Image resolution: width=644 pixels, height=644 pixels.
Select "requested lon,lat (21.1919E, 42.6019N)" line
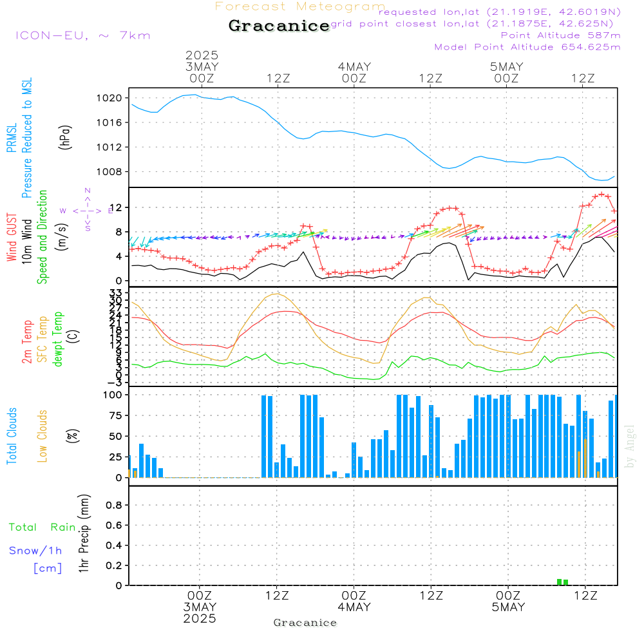coord(500,12)
